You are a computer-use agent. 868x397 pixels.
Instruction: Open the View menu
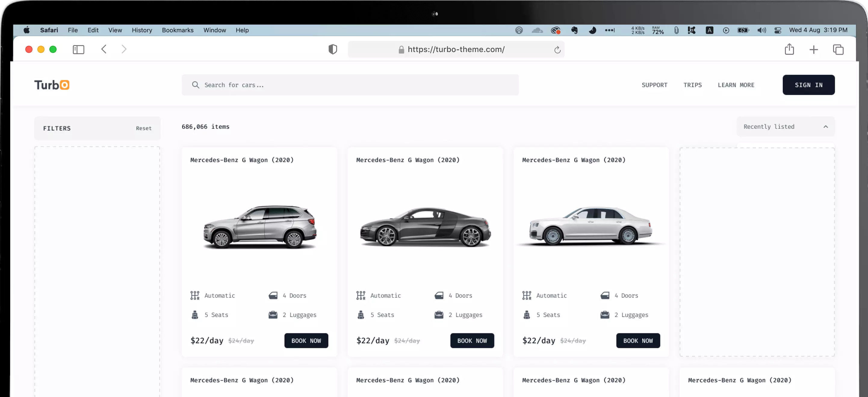(x=115, y=30)
